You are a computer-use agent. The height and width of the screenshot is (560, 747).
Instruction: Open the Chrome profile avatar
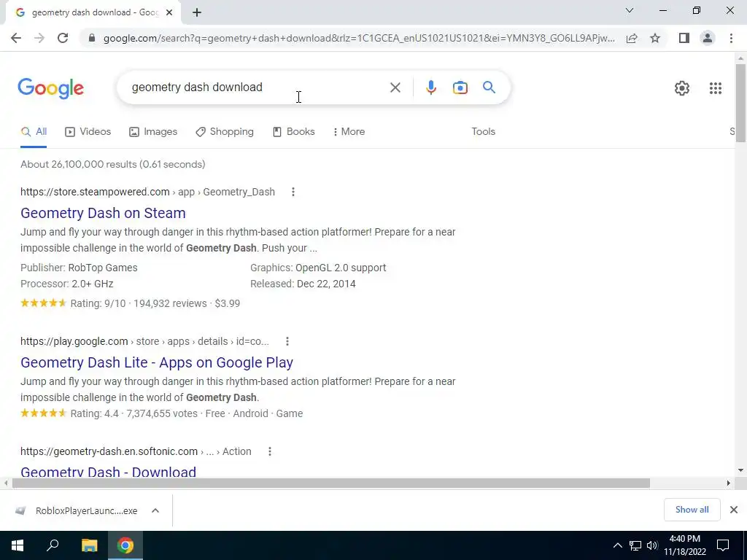[708, 38]
